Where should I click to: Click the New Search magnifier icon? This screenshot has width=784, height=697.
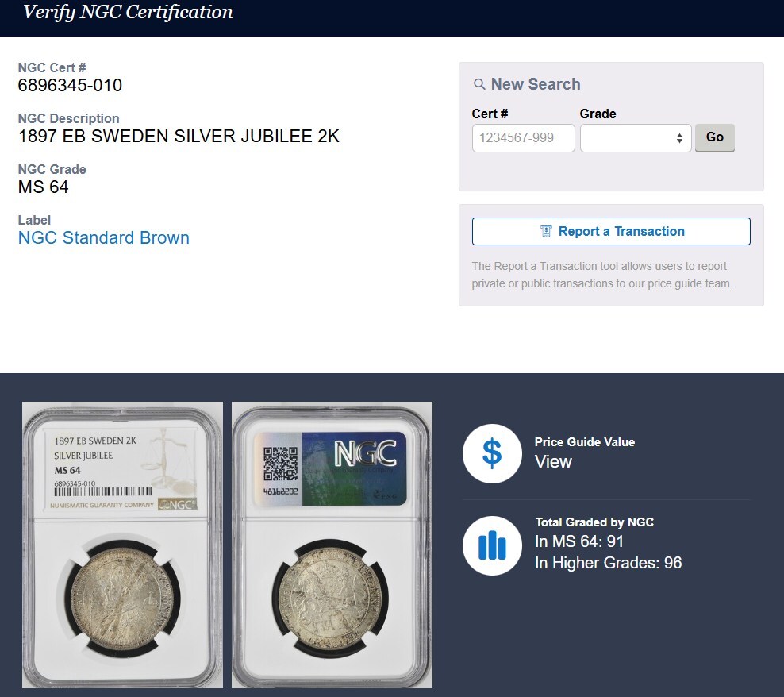tap(479, 84)
